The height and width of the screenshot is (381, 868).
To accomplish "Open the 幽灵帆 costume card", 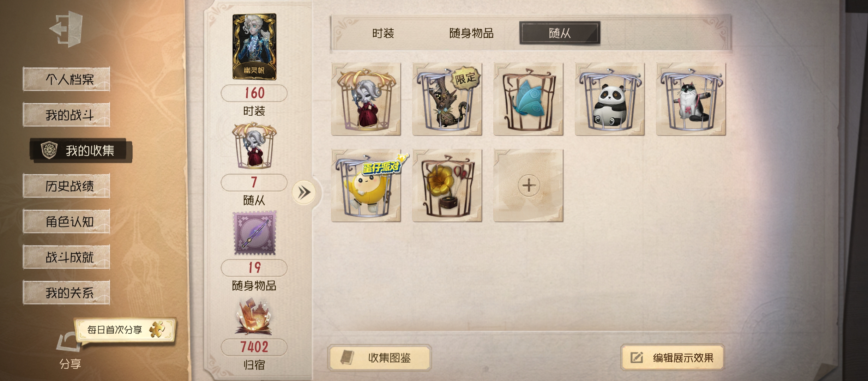I will point(254,47).
